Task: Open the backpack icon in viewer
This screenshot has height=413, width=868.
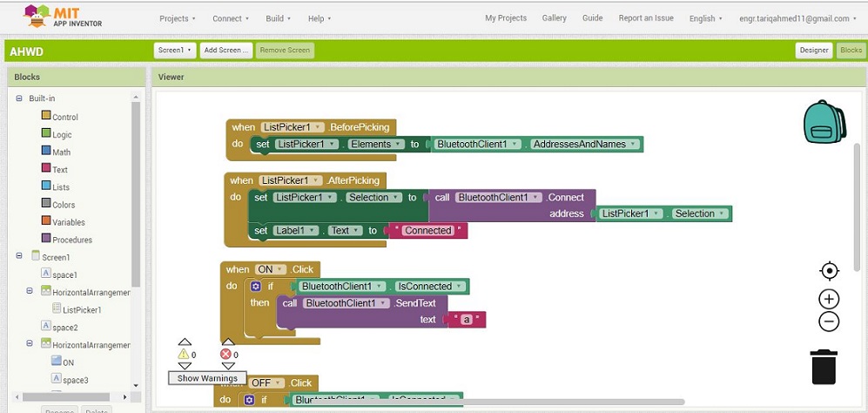Action: tap(824, 122)
